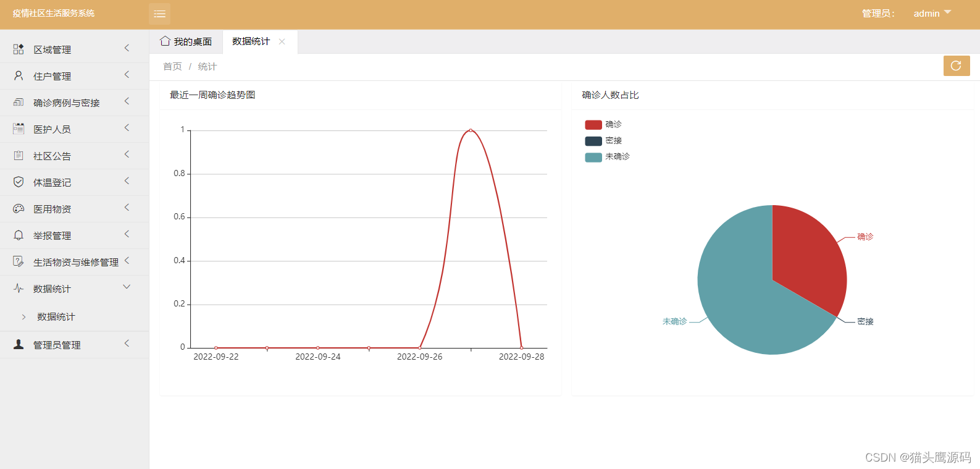This screenshot has width=980, height=469.
Task: Expand the 管理员管理 menu chevron
Action: point(127,343)
